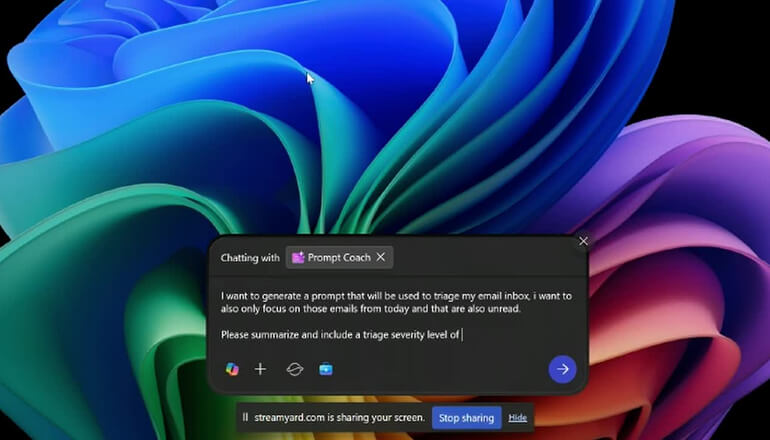Hide the screen sharing notification bar
The image size is (770, 440).
click(x=517, y=417)
